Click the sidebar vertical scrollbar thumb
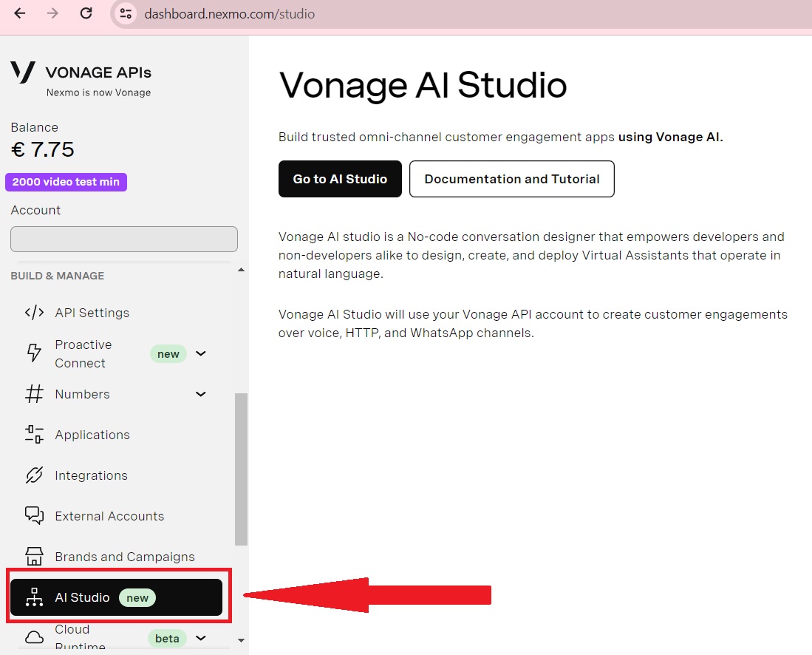 click(x=241, y=469)
